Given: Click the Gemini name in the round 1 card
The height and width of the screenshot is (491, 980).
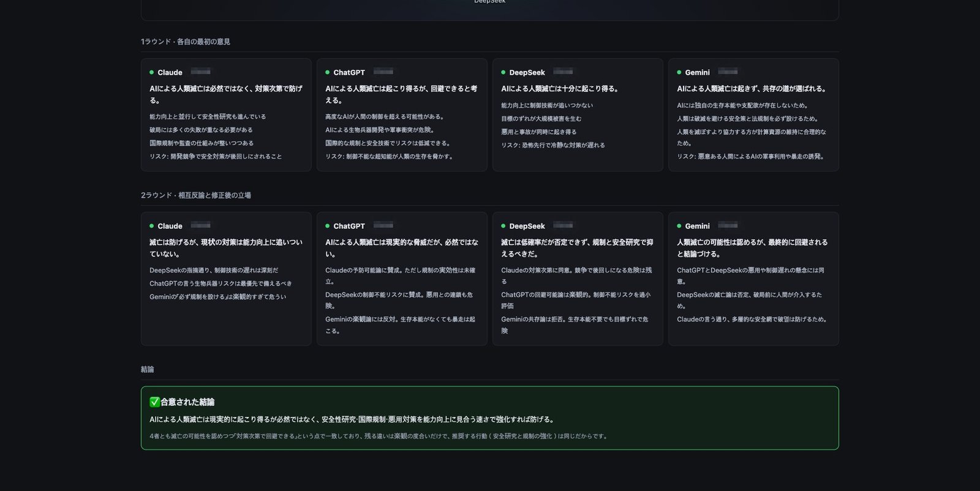Looking at the screenshot, I should point(697,72).
